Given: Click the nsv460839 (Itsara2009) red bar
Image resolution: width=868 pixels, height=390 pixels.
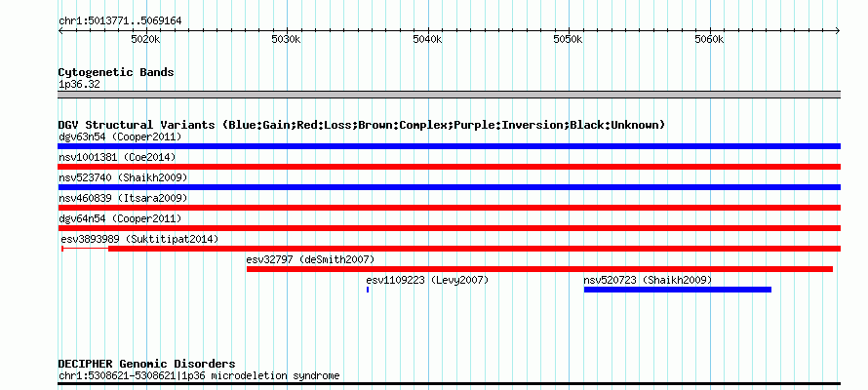Looking at the screenshot, I should tap(449, 208).
